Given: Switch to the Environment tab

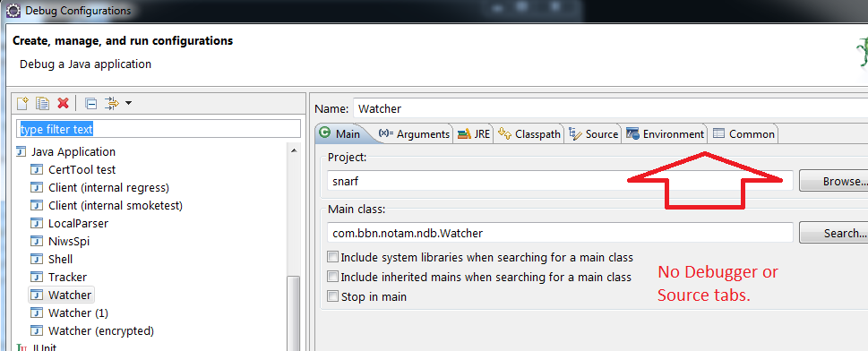Looking at the screenshot, I should point(666,134).
